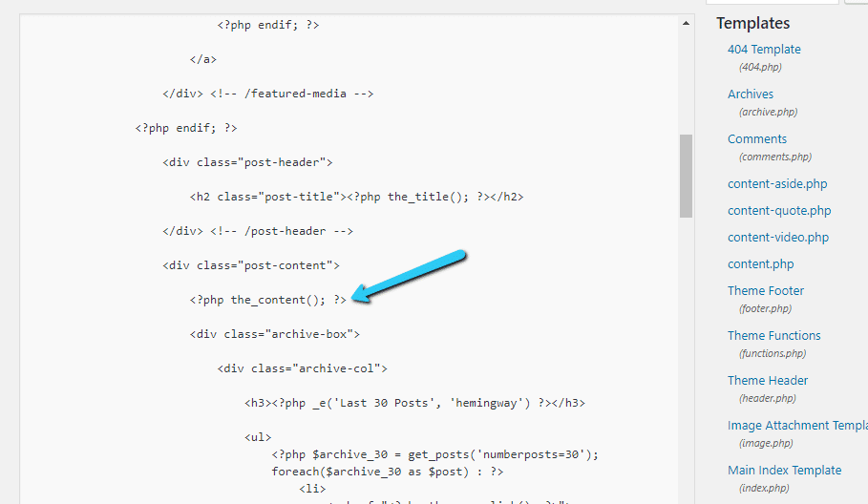Open content-aside.php in the editor

point(777,184)
